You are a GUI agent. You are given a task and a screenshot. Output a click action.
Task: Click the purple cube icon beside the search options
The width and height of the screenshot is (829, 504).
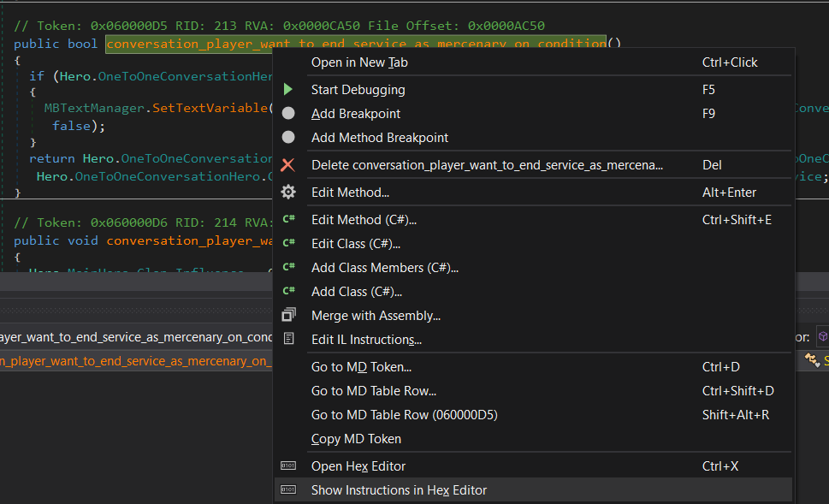point(823,337)
